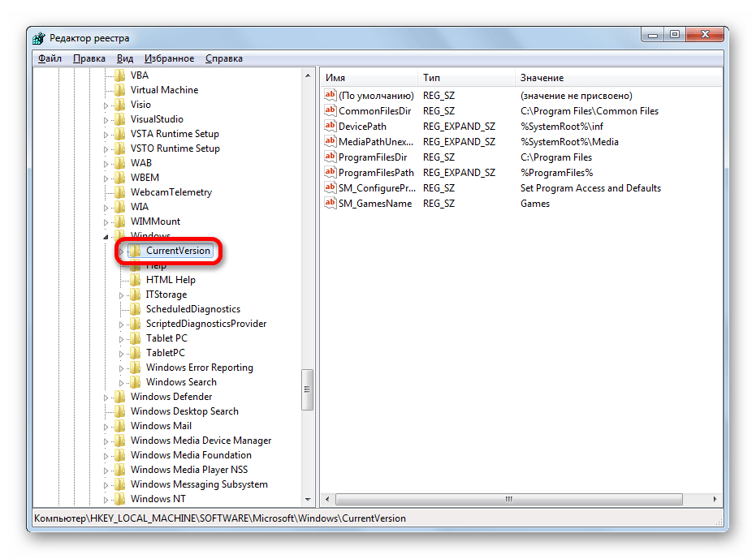The height and width of the screenshot is (559, 756).
Task: Expand the ScriptedDiagnosticsProvider key
Action: point(122,325)
